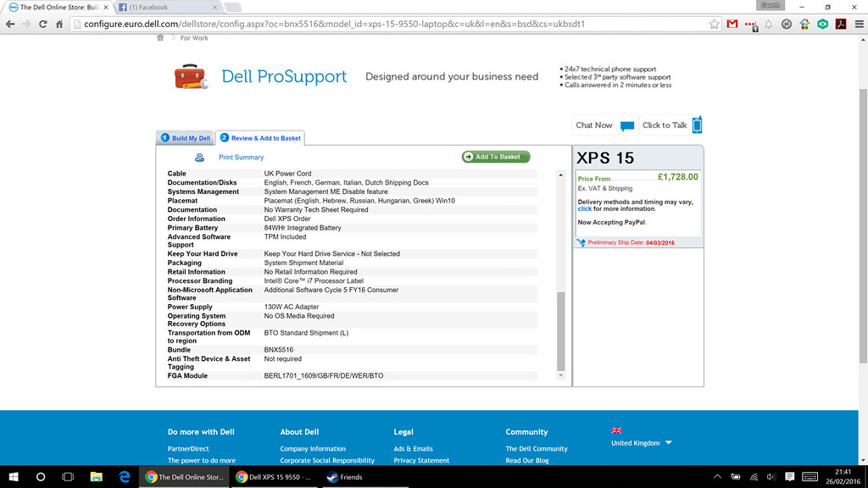Click the price £1,728.00
The height and width of the screenshot is (488, 868).
click(x=677, y=177)
